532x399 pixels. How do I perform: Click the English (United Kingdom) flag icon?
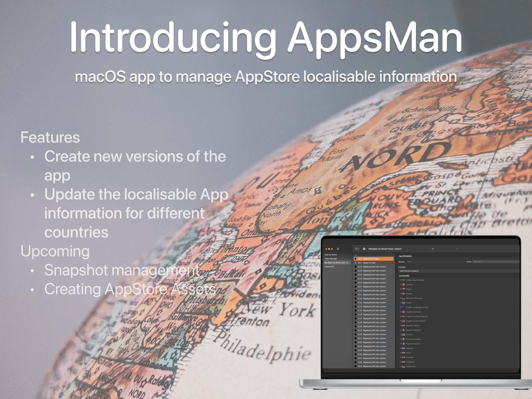point(404,316)
